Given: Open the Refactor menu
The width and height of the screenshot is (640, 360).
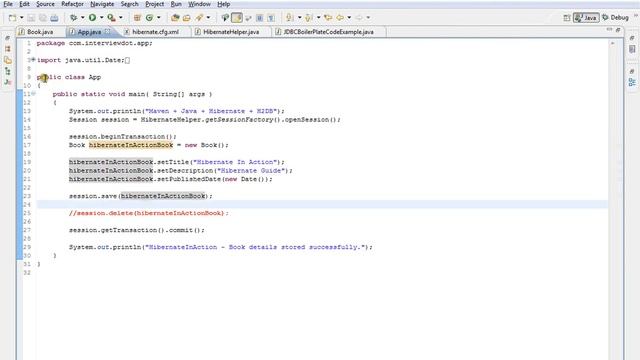Looking at the screenshot, I should pos(72,4).
